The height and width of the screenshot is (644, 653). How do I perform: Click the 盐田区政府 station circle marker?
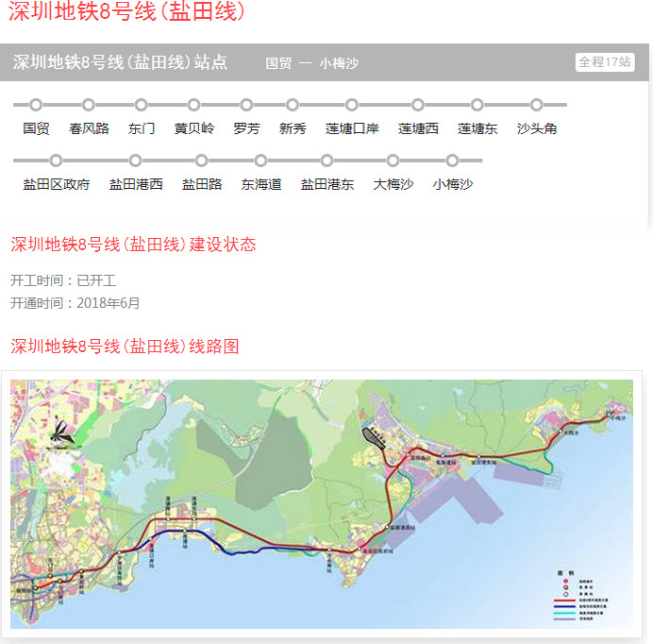coord(56,161)
